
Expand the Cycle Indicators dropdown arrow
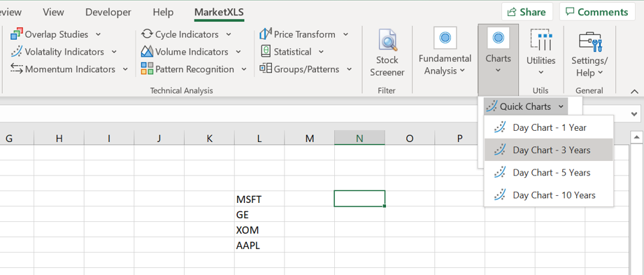point(229,34)
